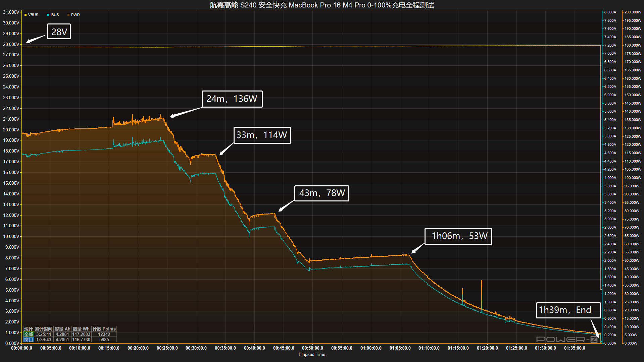Select the 累计时间 column header

pyautogui.click(x=44, y=329)
